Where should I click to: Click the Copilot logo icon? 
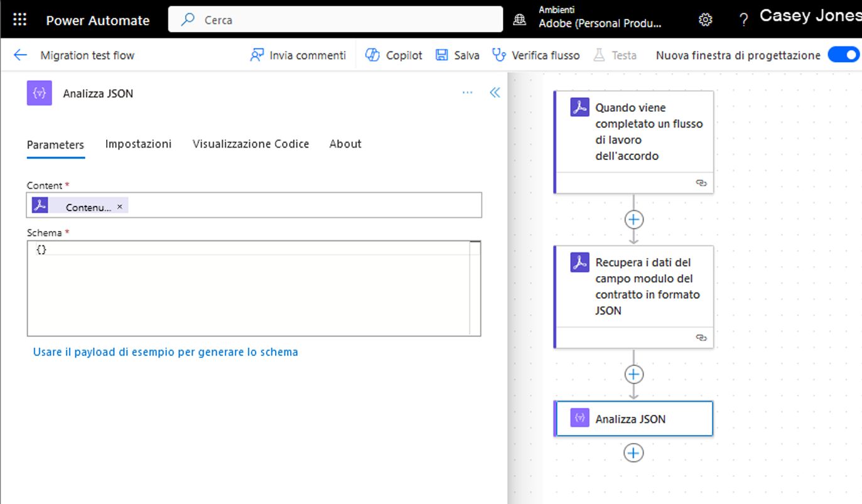coord(372,55)
